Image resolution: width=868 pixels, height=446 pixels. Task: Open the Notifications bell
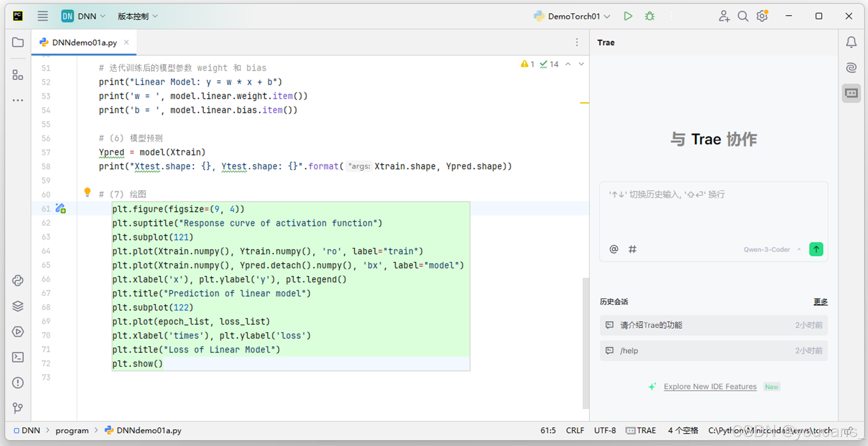pos(852,42)
